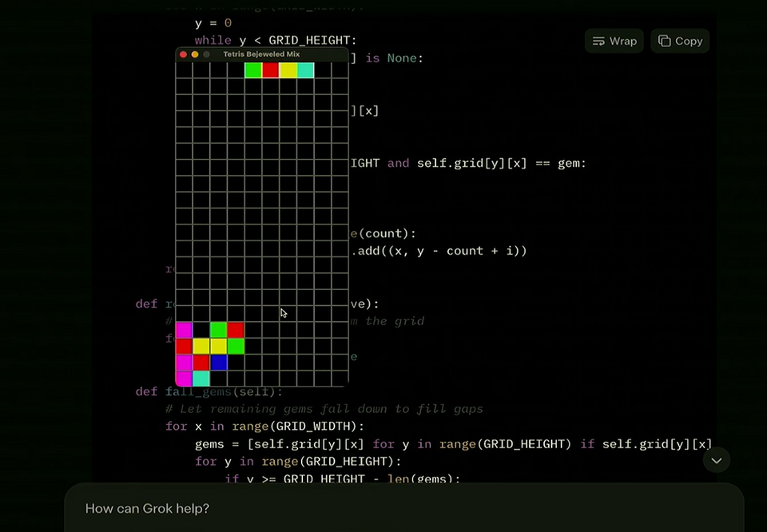
Task: Click the teal gem in the falling piece
Action: [305, 70]
